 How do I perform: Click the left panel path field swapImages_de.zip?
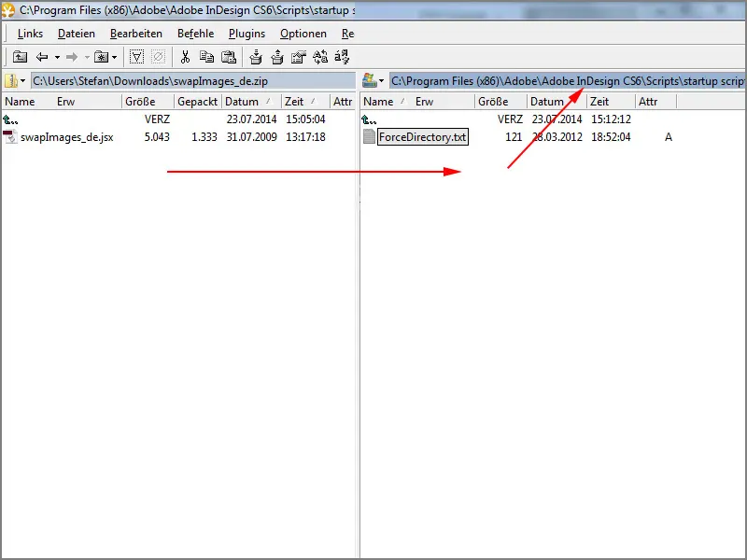[193, 81]
